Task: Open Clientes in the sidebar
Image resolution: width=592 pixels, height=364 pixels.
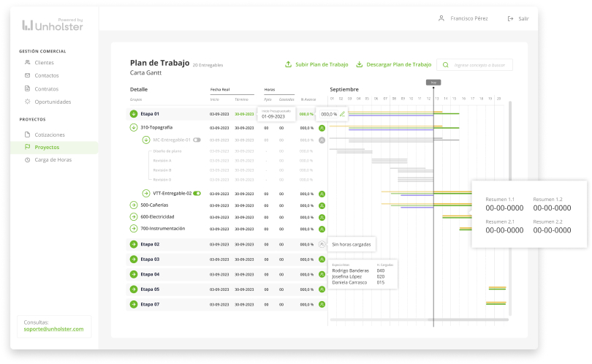Action: coord(44,63)
